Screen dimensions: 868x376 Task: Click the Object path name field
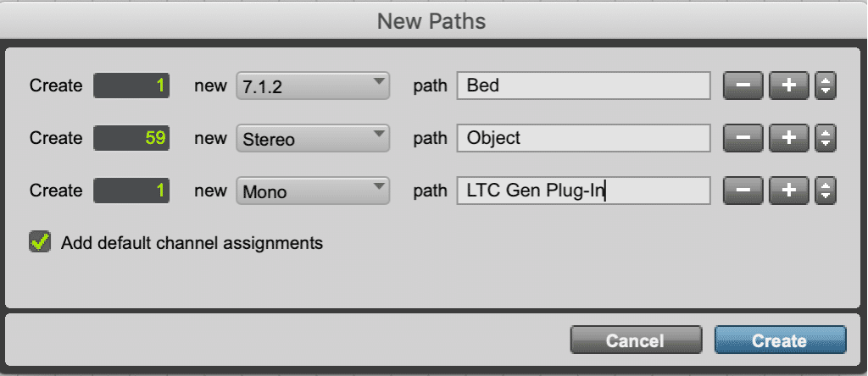click(583, 138)
